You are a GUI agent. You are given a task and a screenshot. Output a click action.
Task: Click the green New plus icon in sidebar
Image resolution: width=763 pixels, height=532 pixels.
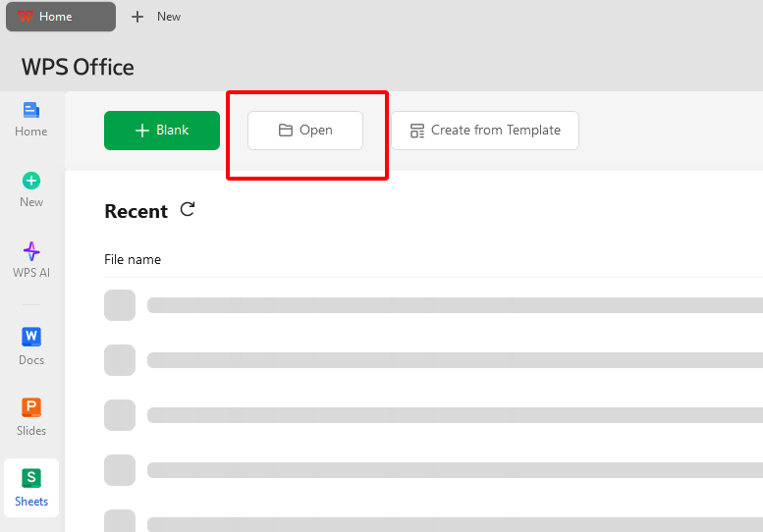(31, 181)
